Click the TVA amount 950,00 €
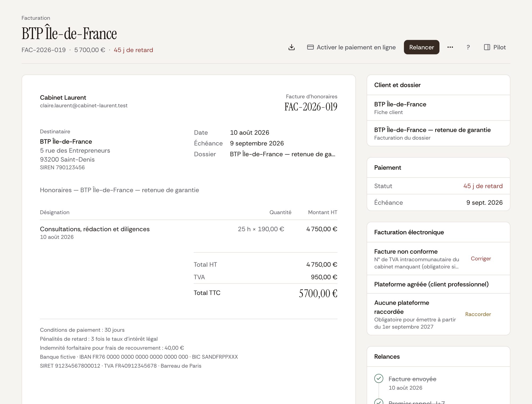This screenshot has height=404, width=532. pos(324,277)
